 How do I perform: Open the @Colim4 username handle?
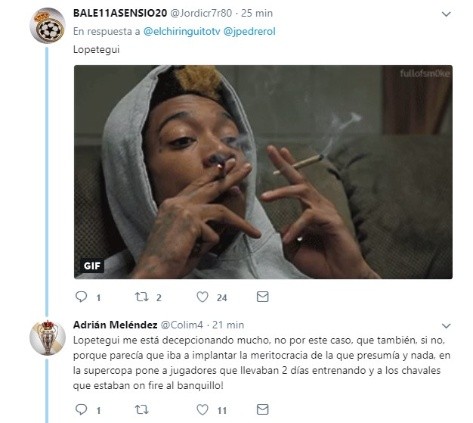pos(182,325)
